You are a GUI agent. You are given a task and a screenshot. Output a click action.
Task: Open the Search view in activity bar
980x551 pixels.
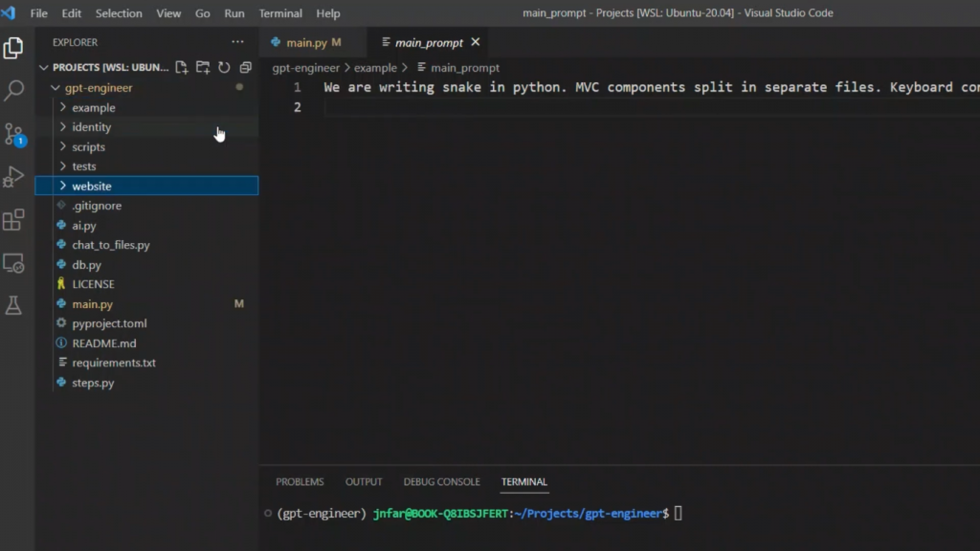click(13, 91)
